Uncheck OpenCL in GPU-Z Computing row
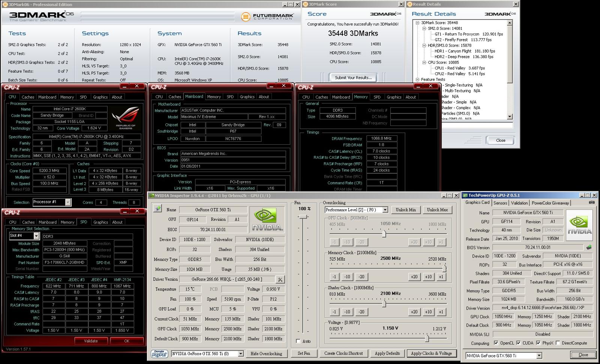This screenshot has width=600, height=364. (496, 343)
